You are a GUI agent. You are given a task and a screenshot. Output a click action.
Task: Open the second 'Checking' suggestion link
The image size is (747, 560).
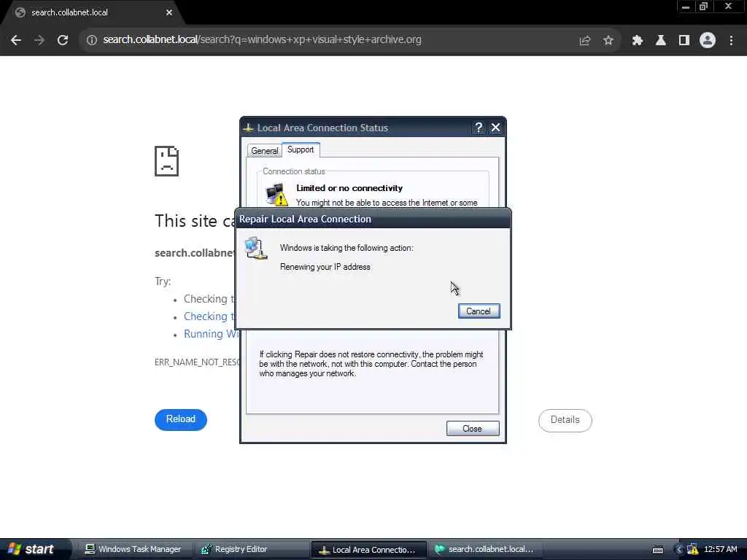coord(209,316)
